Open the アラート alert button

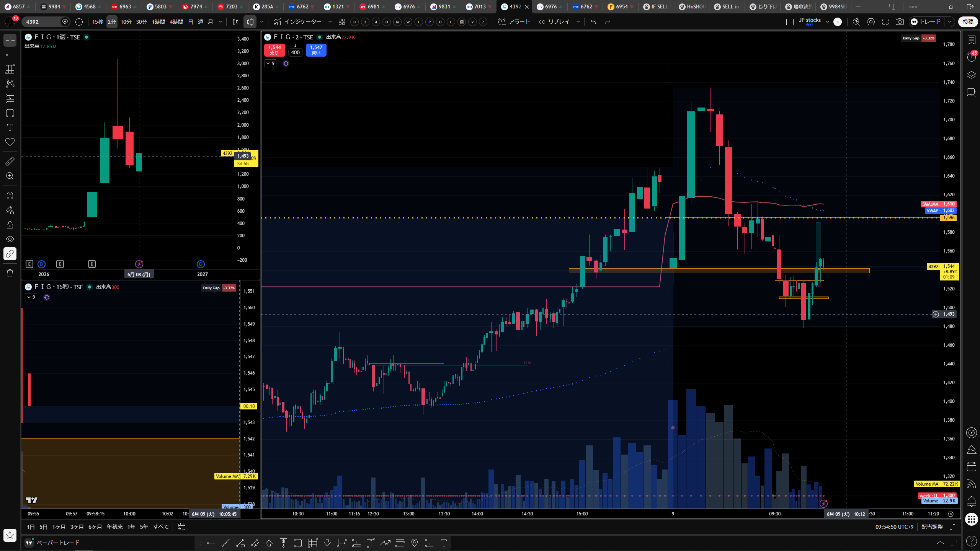(514, 22)
